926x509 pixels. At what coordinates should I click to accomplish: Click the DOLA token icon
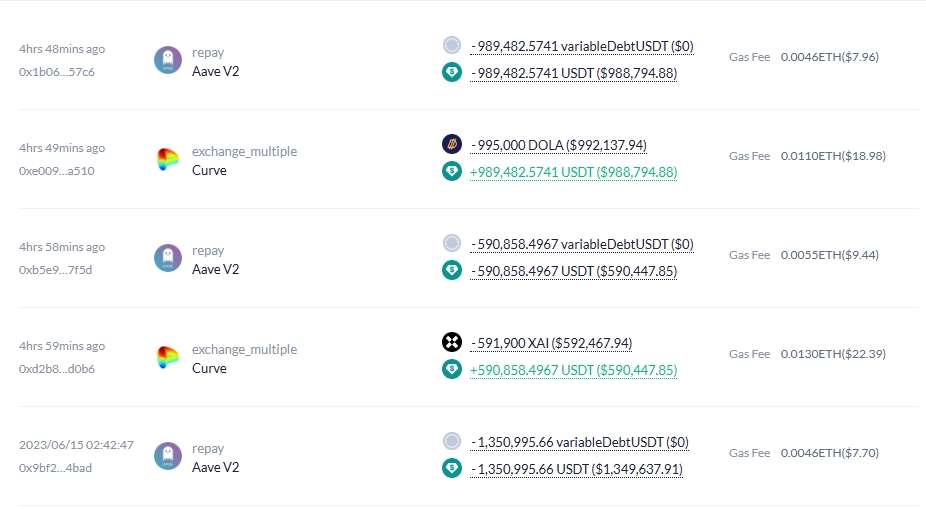452,143
